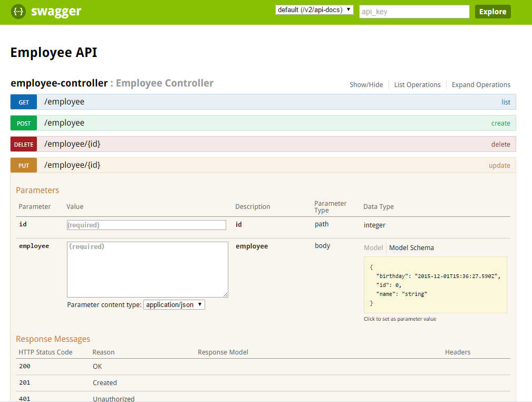Click the POST method badge
The height and width of the screenshot is (402, 532).
click(x=24, y=123)
